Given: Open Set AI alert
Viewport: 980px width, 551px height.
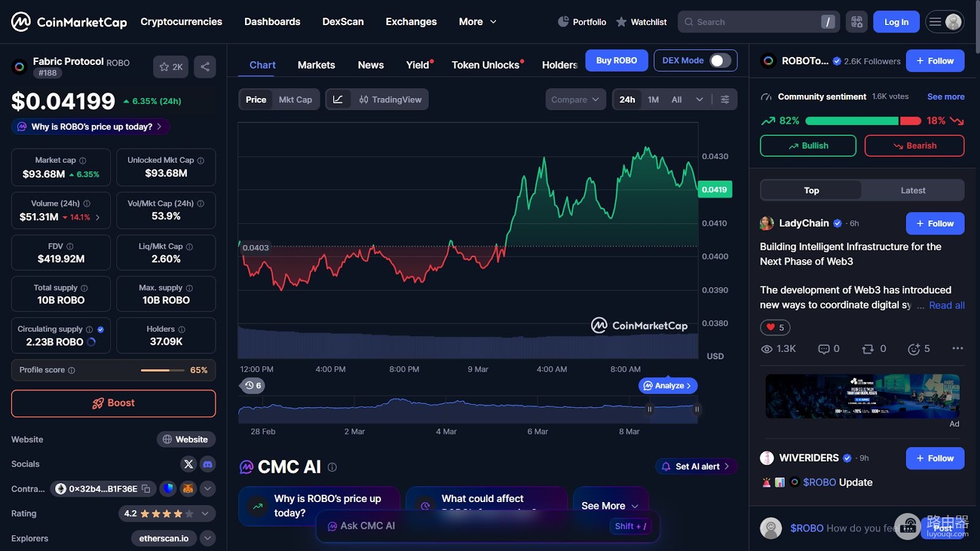Looking at the screenshot, I should pos(696,467).
